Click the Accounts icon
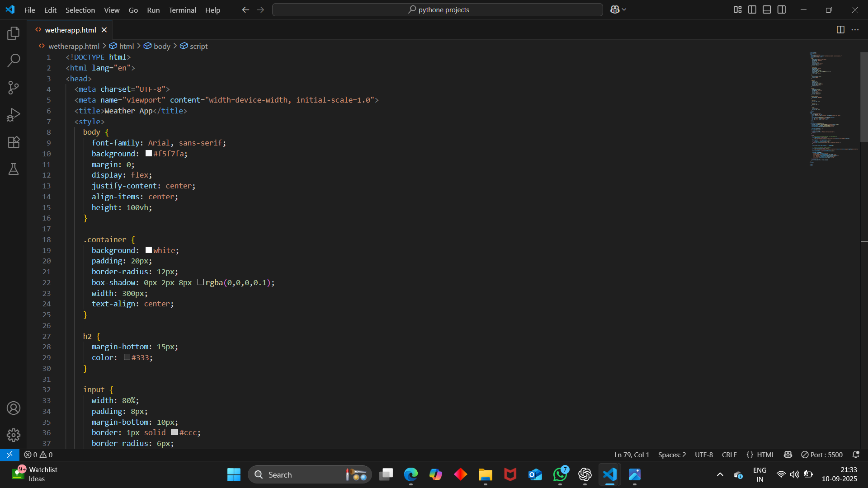 [x=14, y=408]
